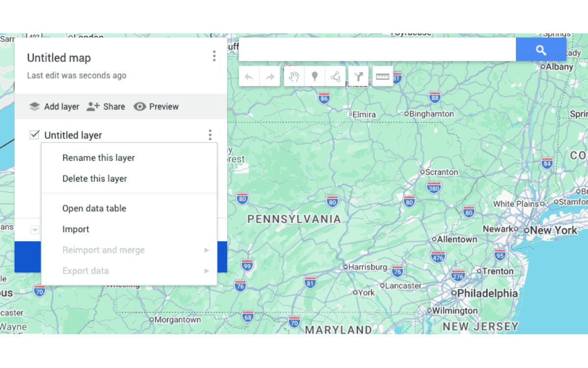Select Reimport and merge menu entry
The height and width of the screenshot is (368, 588).
click(129, 250)
